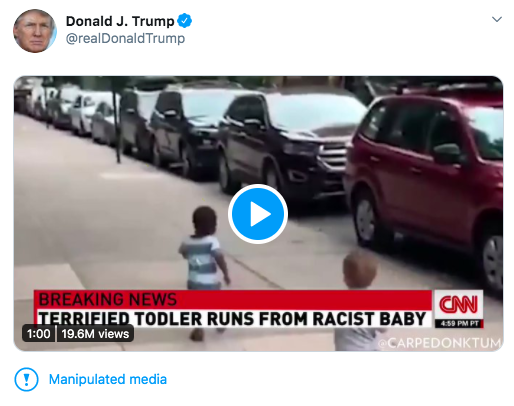Click the 1:00 video duration badge
This screenshot has height=406, width=514.
coord(38,334)
